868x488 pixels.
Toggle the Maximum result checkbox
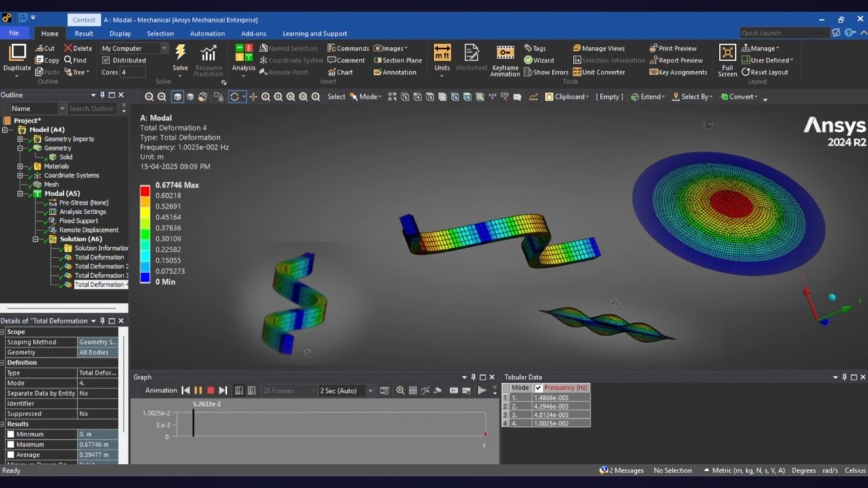[x=10, y=445]
